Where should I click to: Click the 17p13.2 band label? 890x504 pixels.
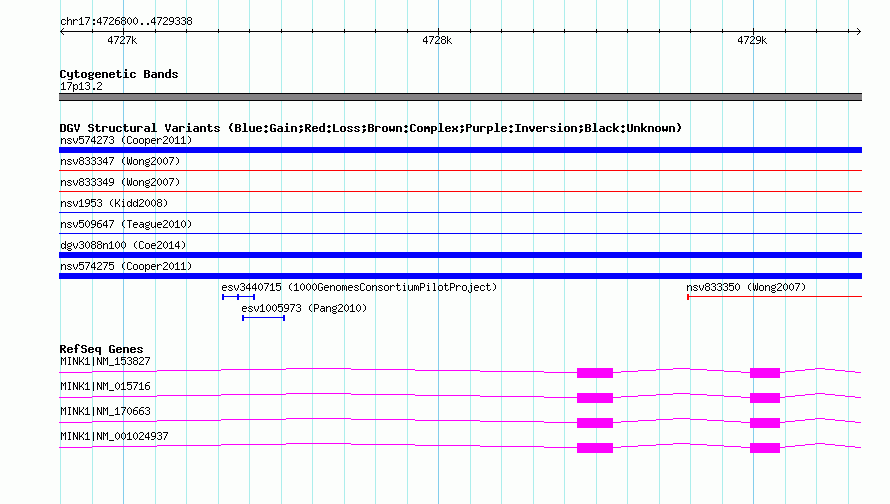[81, 86]
